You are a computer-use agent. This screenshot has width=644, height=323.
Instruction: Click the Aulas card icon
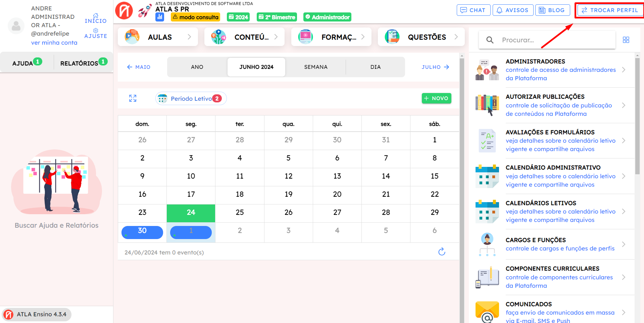tap(132, 37)
